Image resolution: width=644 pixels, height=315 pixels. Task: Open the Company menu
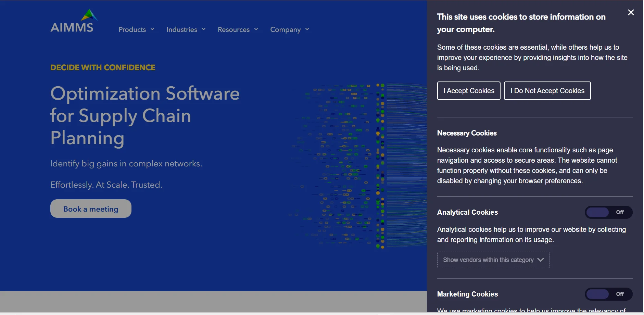pyautogui.click(x=285, y=30)
